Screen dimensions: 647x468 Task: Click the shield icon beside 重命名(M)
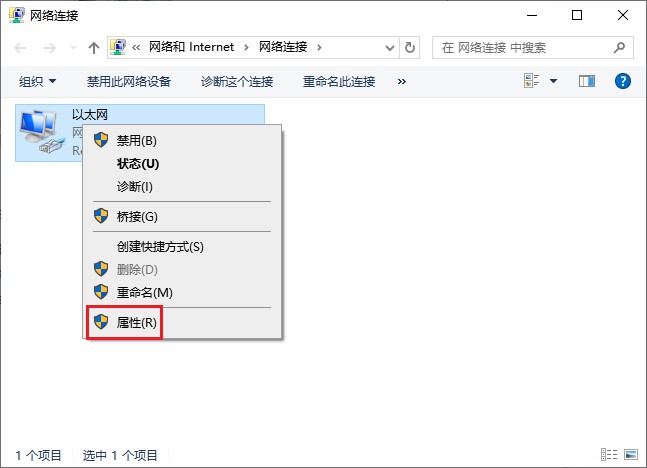point(101,292)
